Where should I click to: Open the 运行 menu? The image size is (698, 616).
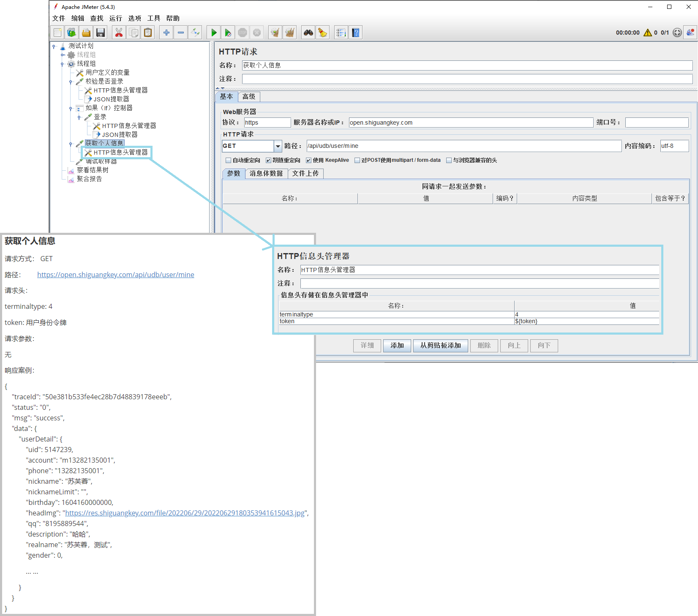pyautogui.click(x=115, y=18)
